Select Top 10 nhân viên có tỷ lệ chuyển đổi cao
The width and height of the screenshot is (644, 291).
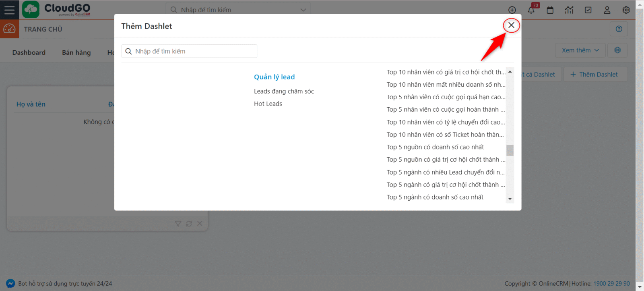pyautogui.click(x=446, y=122)
